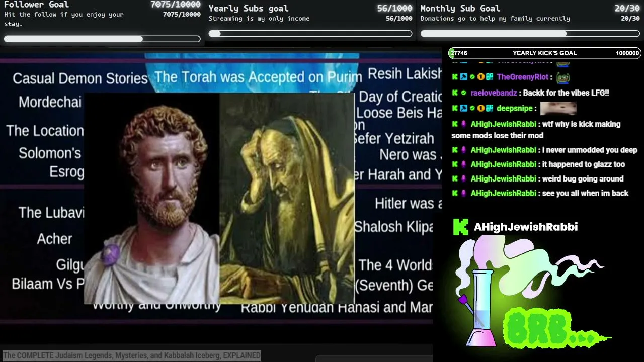Select the Roman emperor bust image
644x362 pixels.
[x=151, y=199]
